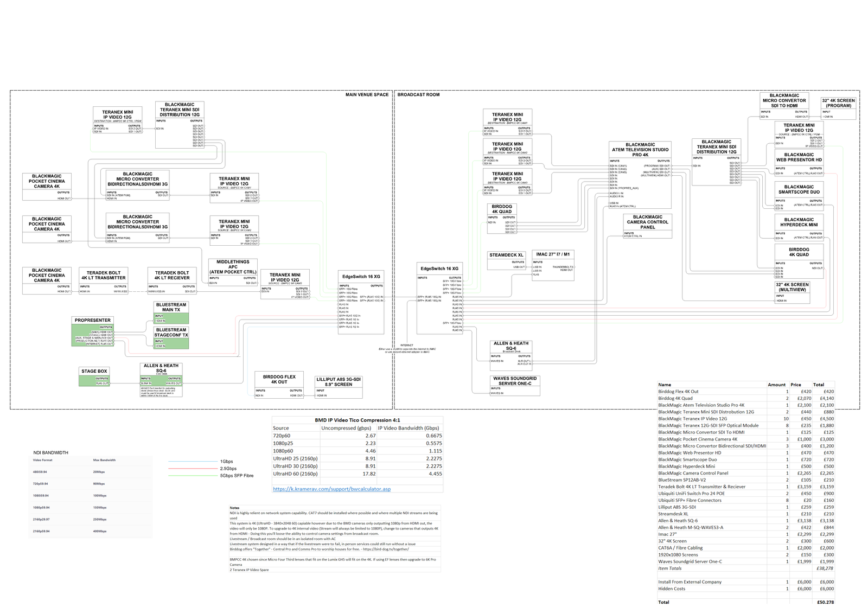Click "Ubiquiti UniFi Switch Pro 24 POE" price row
The image size is (868, 607).
(746, 494)
